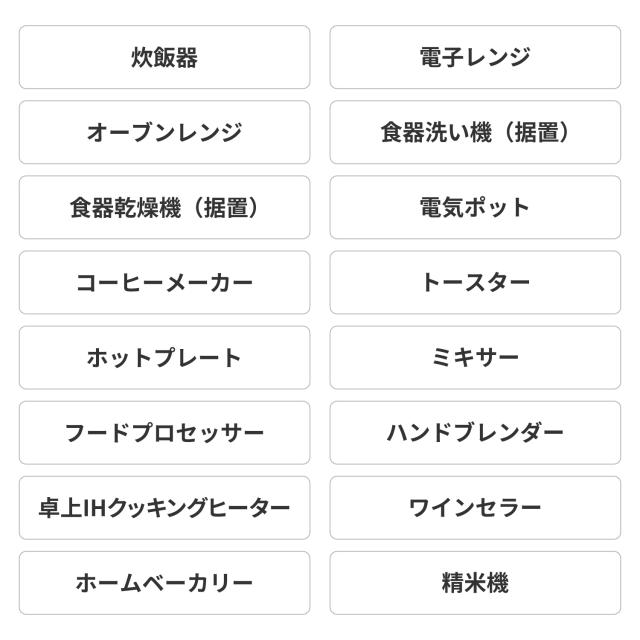Click the トースター option

click(475, 283)
